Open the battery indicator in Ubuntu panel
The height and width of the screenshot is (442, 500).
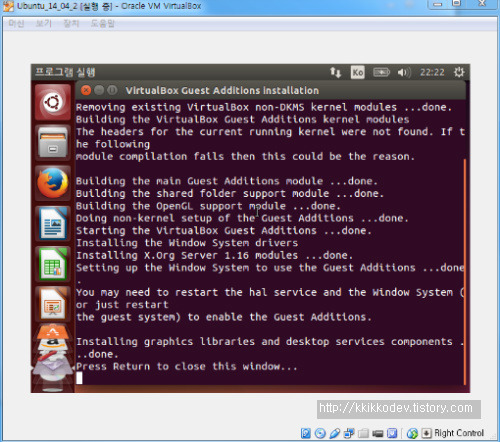pyautogui.click(x=381, y=72)
